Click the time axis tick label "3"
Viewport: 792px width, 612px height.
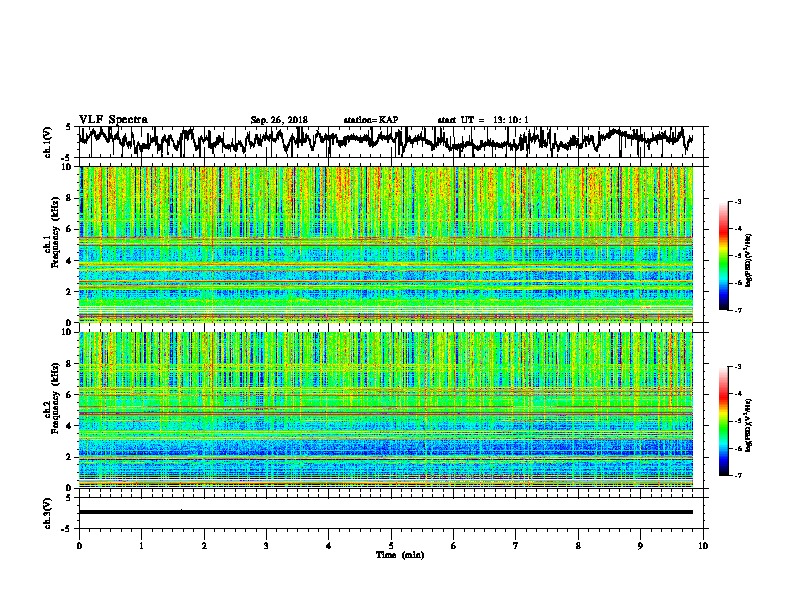tap(266, 546)
